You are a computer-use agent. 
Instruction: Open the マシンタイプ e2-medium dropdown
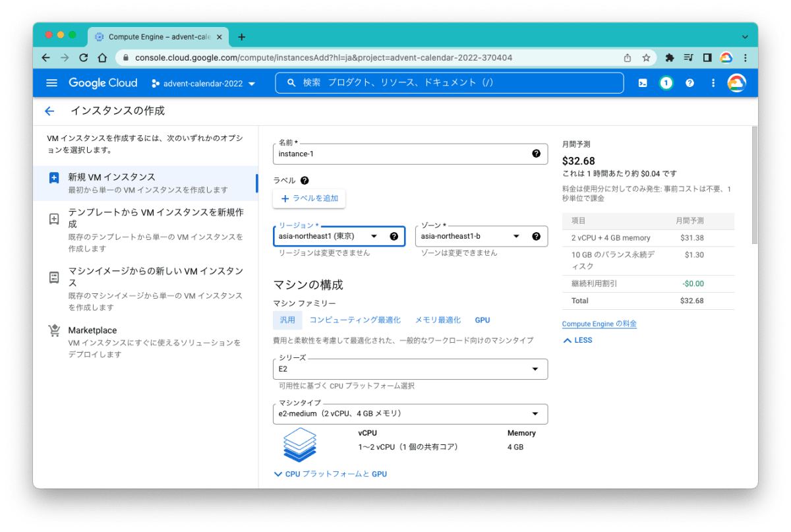click(411, 414)
